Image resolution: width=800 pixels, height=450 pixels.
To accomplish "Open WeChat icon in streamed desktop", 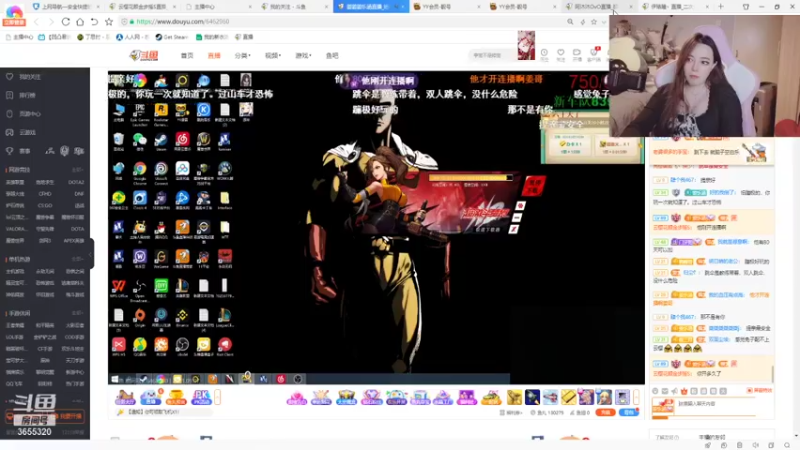I will pos(140,141).
